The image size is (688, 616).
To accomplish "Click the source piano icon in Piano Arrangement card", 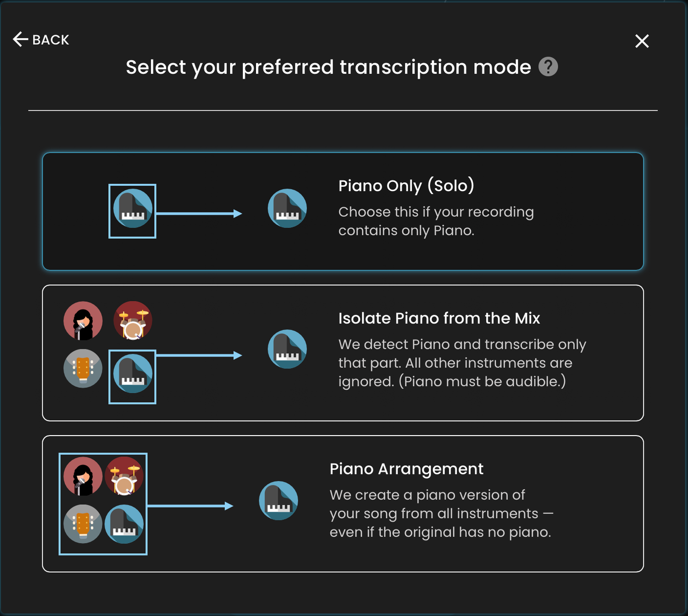I will tap(124, 524).
